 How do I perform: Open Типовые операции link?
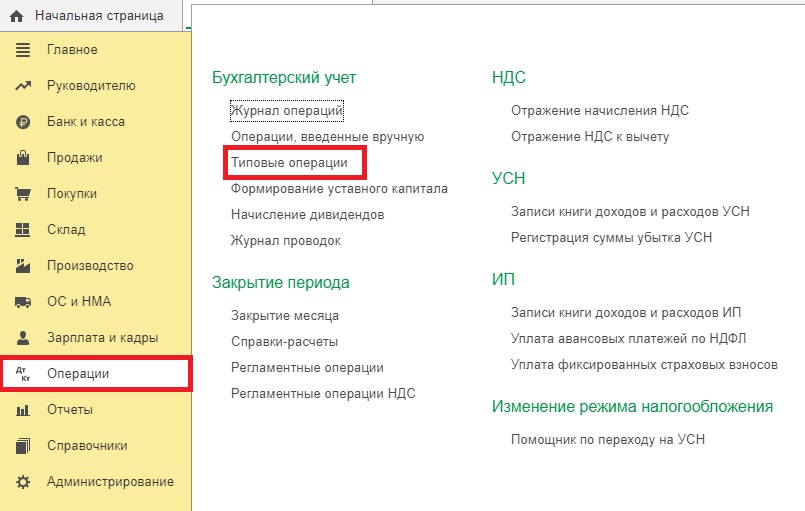(289, 163)
